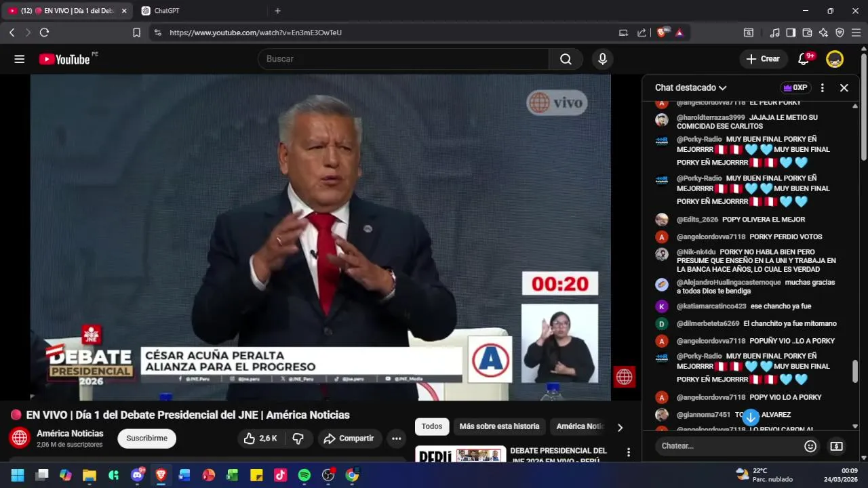Image resolution: width=868 pixels, height=488 pixels.
Task: Open the América Noticias channel name link
Action: coord(70,433)
